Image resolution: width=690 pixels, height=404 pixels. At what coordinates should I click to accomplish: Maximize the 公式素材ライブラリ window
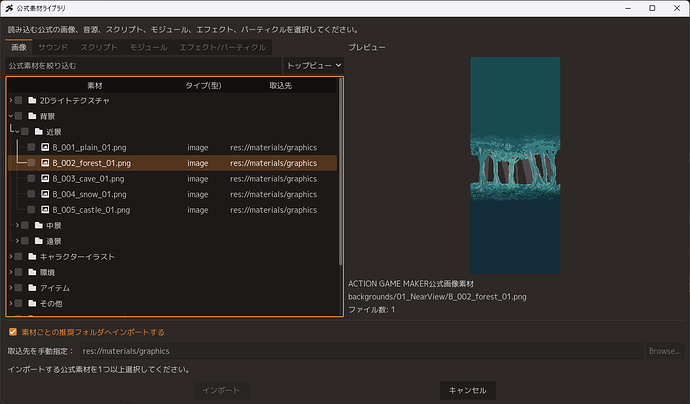click(652, 8)
